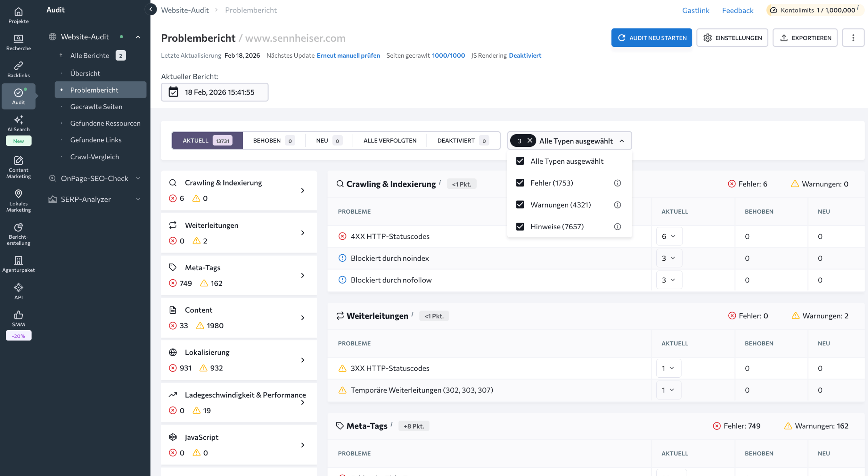Toggle the Hinweise (7657) checkbox

(x=520, y=226)
